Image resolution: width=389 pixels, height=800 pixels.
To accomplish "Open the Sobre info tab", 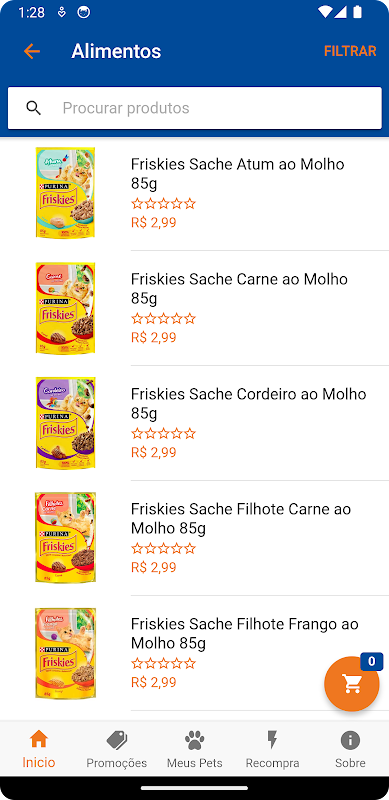I will [x=350, y=749].
